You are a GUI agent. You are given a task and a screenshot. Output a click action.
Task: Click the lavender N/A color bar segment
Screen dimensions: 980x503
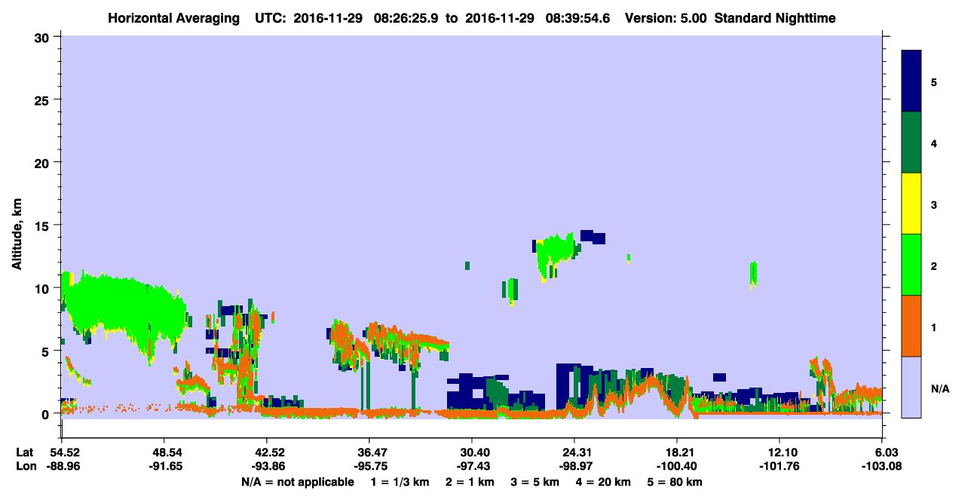pyautogui.click(x=911, y=387)
